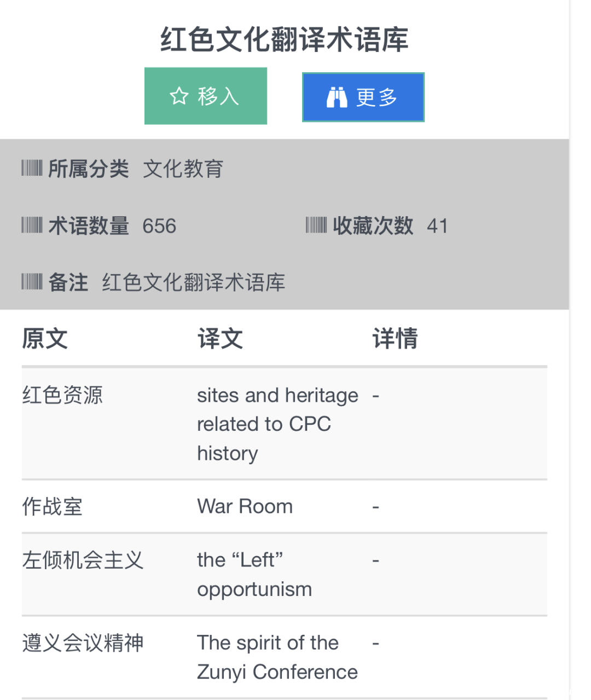Select the 原文 column header
This screenshot has width=591, height=700.
pyautogui.click(x=45, y=338)
